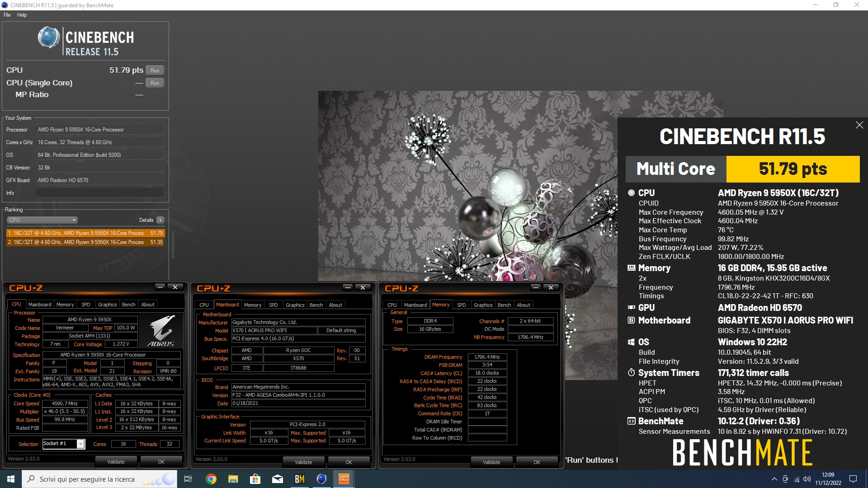Run the CPU Single Core benchmark
The width and height of the screenshot is (868, 488).
(x=155, y=83)
